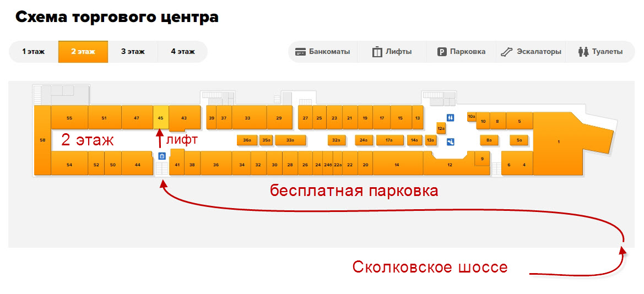Select the 3 этаж floor tab
This screenshot has width=644, height=294.
[133, 52]
